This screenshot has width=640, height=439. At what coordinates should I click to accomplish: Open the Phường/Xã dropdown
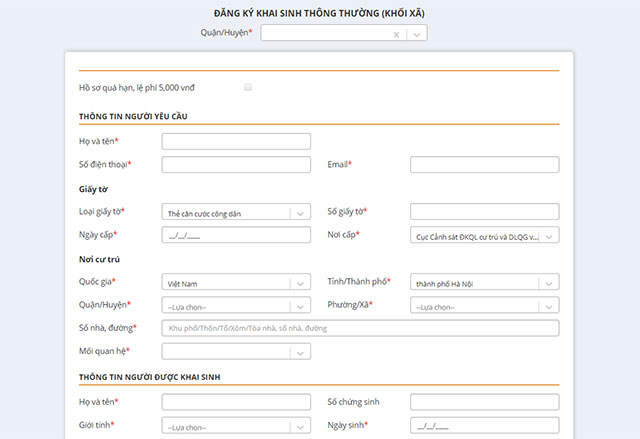click(484, 305)
